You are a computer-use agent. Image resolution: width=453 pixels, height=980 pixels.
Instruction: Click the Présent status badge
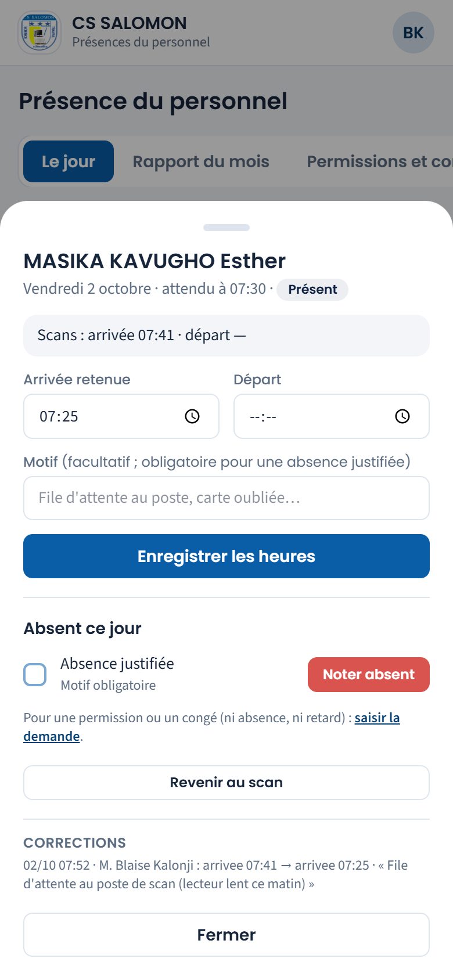[x=312, y=289]
